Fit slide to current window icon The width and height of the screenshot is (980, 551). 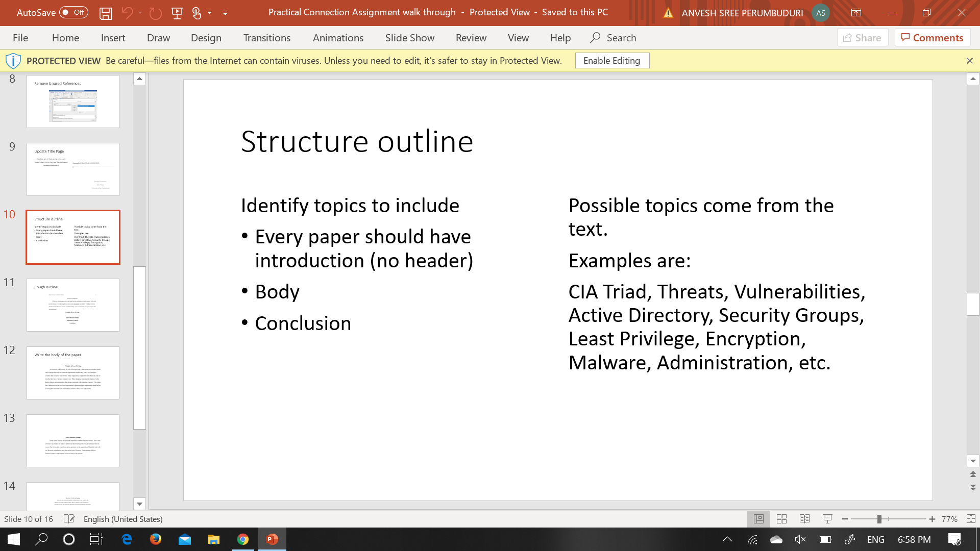(971, 519)
